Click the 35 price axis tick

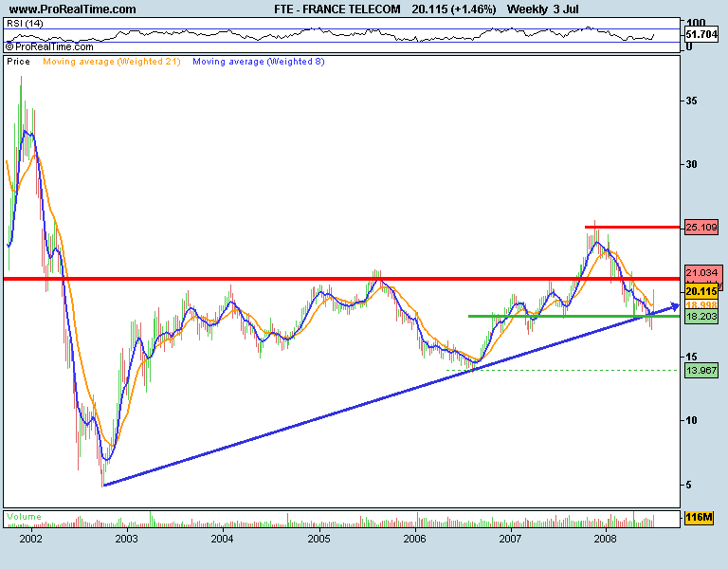click(x=691, y=101)
